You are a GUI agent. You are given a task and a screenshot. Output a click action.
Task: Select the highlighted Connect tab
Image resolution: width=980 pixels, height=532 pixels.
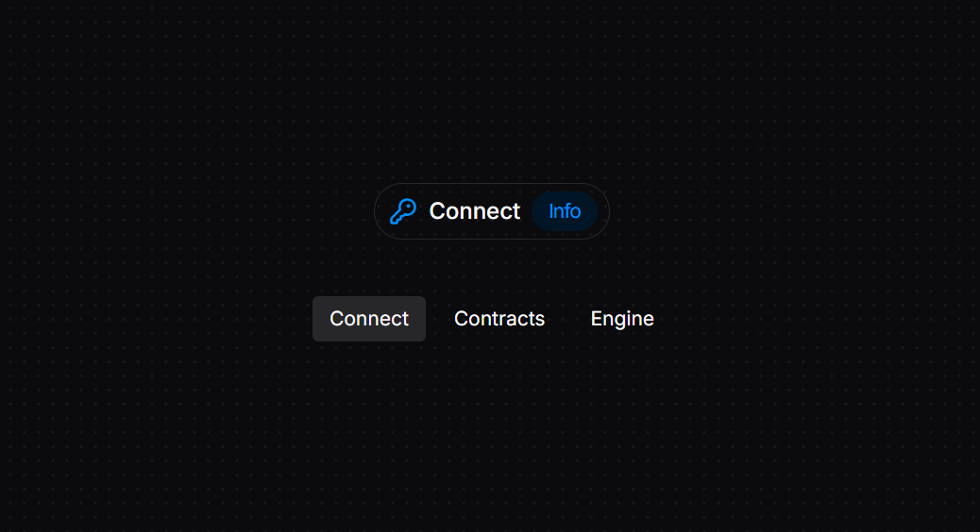click(x=369, y=319)
